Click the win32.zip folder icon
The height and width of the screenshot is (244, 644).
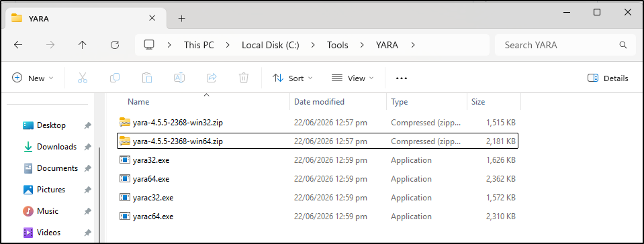pos(124,122)
